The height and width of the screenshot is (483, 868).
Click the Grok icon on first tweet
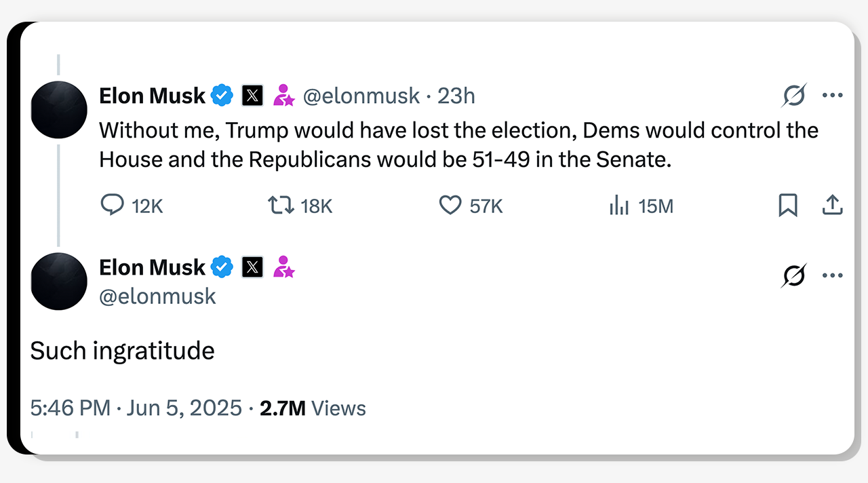[793, 96]
